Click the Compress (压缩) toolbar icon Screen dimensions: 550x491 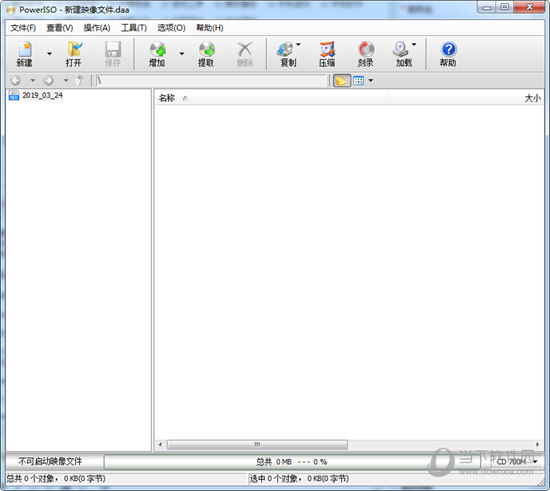coord(327,49)
